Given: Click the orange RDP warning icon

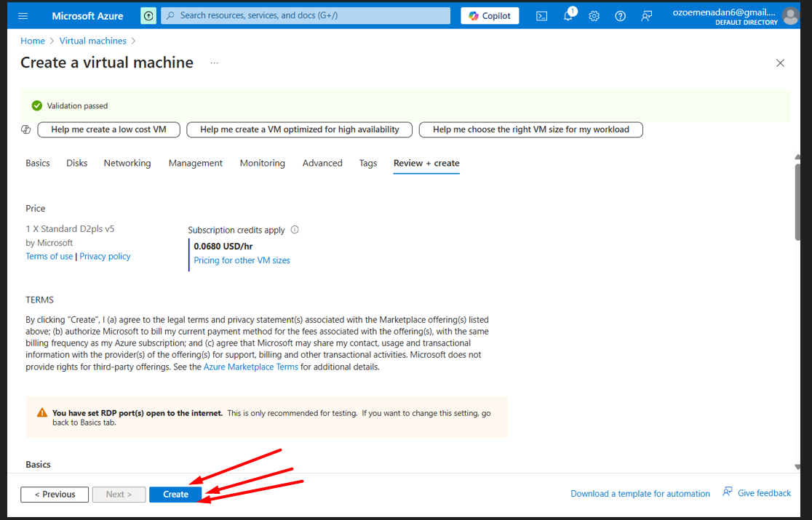Looking at the screenshot, I should [x=42, y=413].
